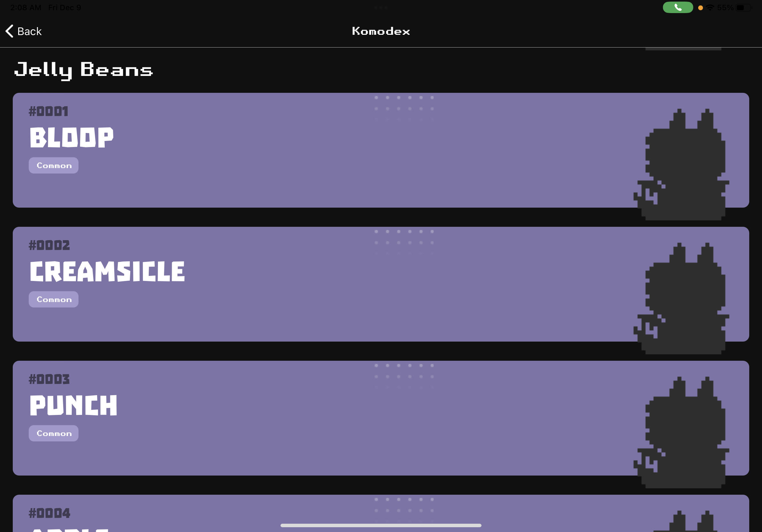This screenshot has height=532, width=762.
Task: Tap the orange microphone indicator dot
Action: coord(700,8)
